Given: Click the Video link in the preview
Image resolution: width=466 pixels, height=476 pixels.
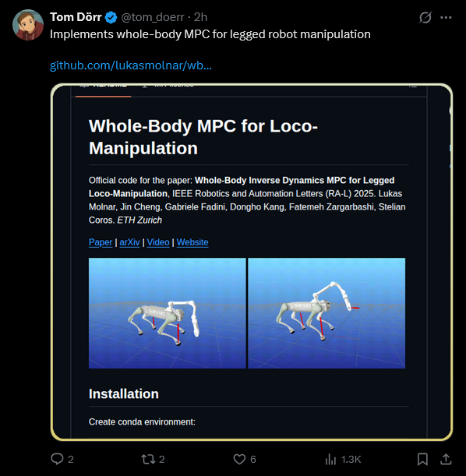Looking at the screenshot, I should (158, 242).
